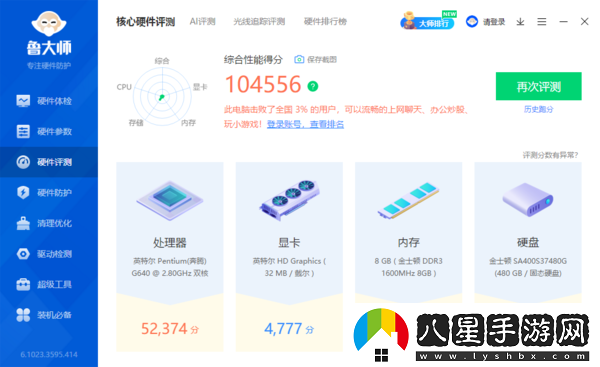
Task: Open the 硬件参数 sidebar item
Action: (49, 132)
